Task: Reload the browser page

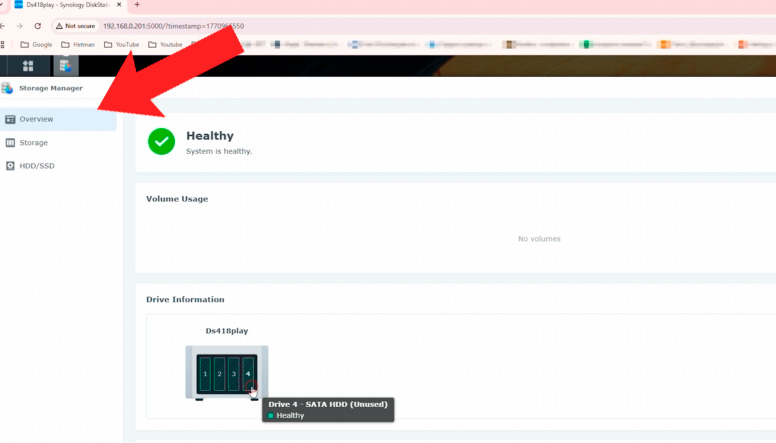Action: tap(38, 26)
